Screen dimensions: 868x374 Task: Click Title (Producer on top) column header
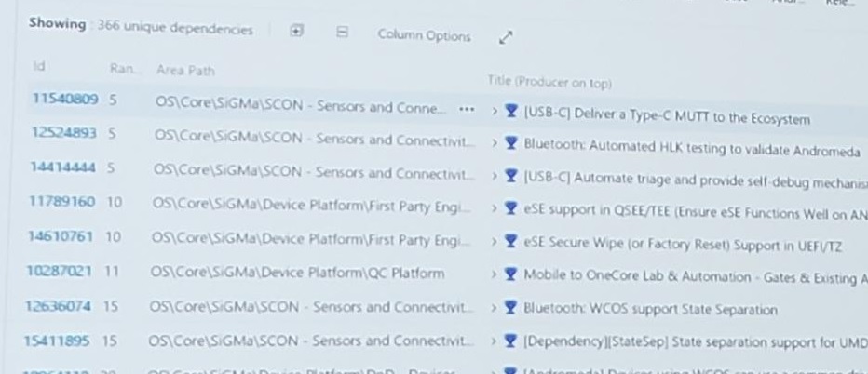click(549, 82)
